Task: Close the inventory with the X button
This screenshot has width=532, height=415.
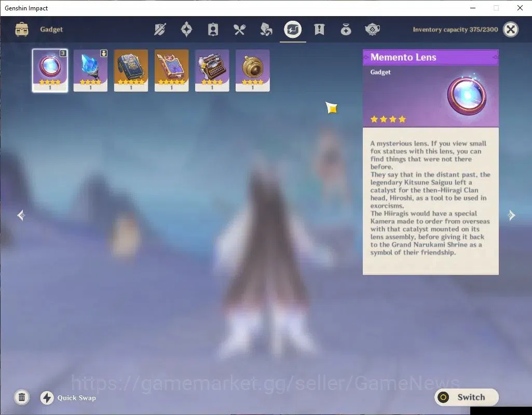Action: pyautogui.click(x=511, y=30)
